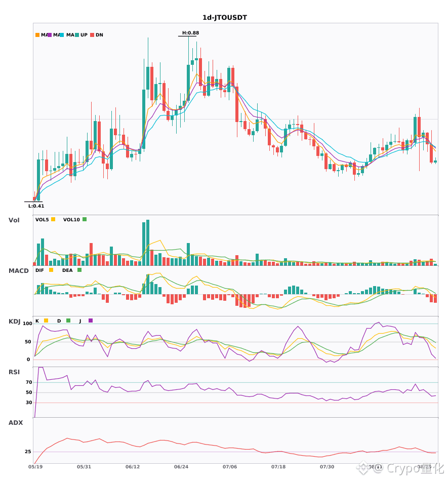Click the RSI 70 axis label
448x481 pixels.
[x=29, y=382]
